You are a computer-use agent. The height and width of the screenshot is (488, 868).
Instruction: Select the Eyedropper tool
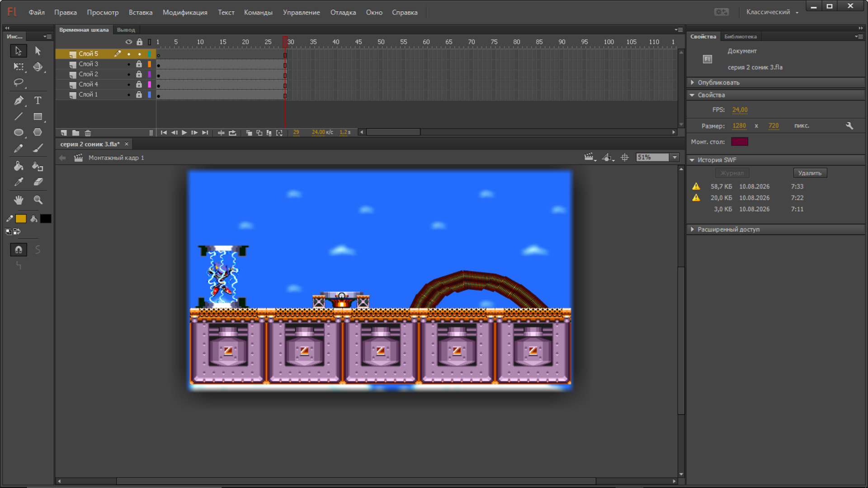(19, 182)
